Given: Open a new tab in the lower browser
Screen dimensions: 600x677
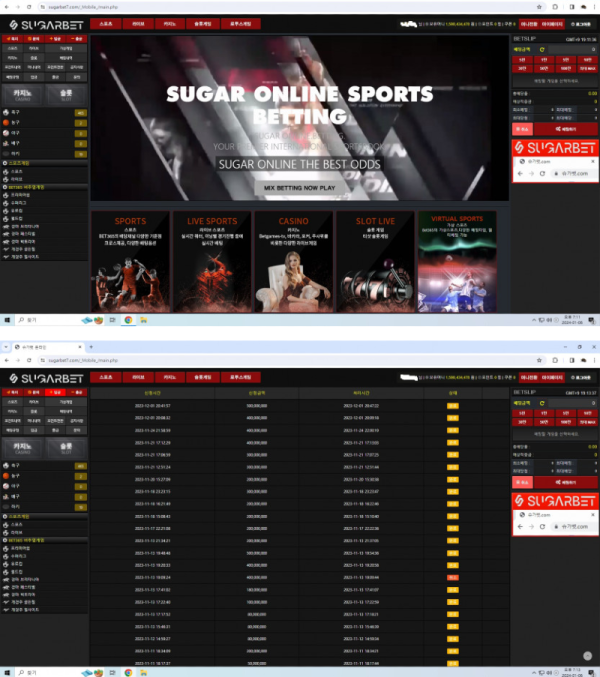Looking at the screenshot, I should tap(91, 347).
